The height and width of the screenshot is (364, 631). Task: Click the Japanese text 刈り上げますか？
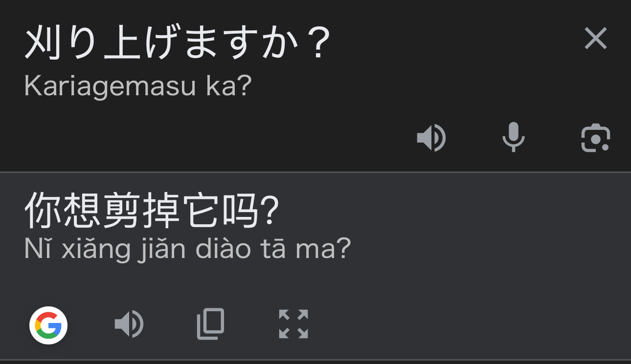(177, 43)
